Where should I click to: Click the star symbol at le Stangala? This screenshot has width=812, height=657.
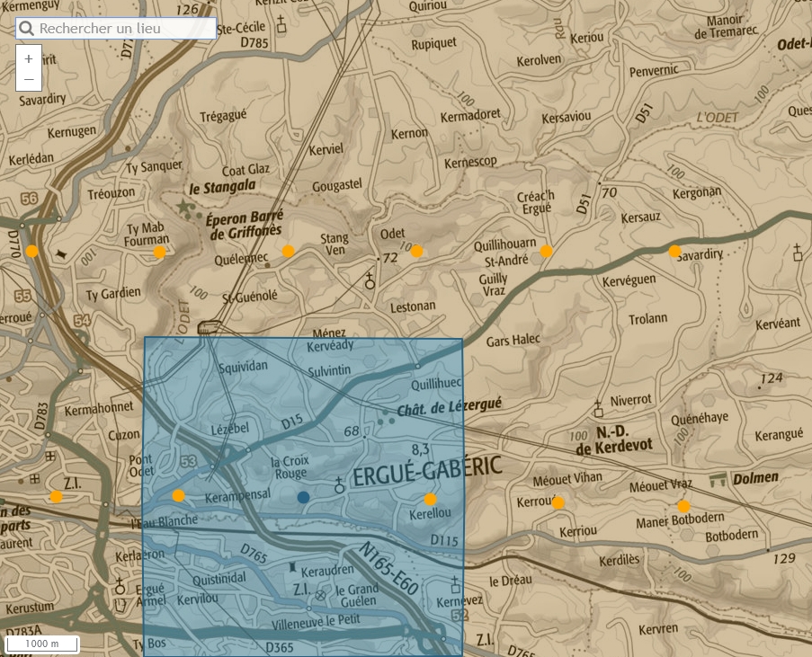185,208
